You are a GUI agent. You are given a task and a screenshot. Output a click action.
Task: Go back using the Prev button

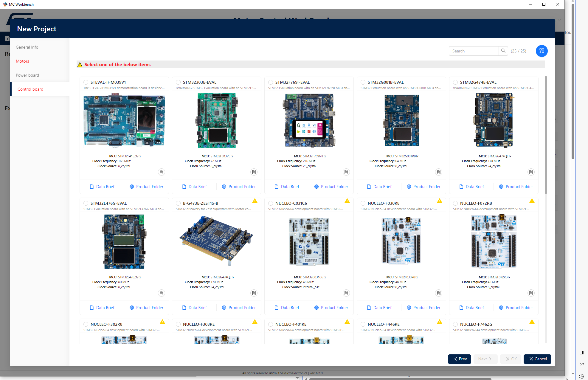[459, 359]
